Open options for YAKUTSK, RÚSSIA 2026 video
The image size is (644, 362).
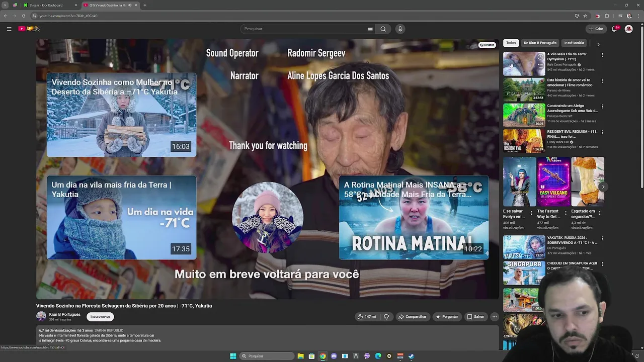(602, 238)
